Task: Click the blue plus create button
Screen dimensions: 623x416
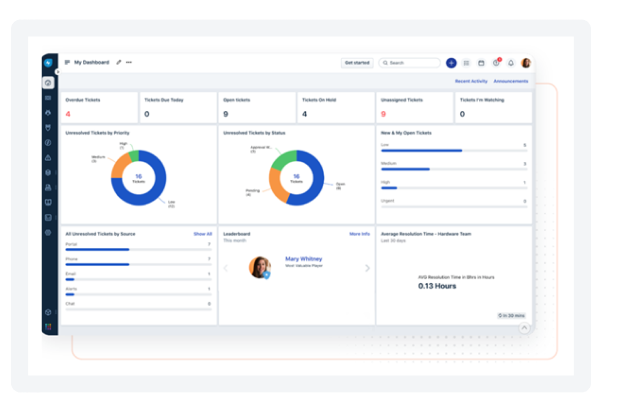Action: point(451,62)
